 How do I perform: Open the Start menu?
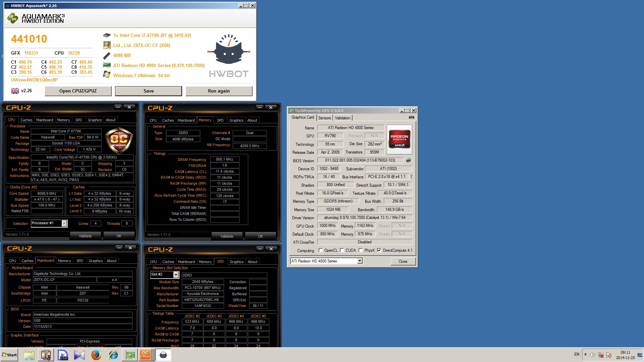pos(10,355)
